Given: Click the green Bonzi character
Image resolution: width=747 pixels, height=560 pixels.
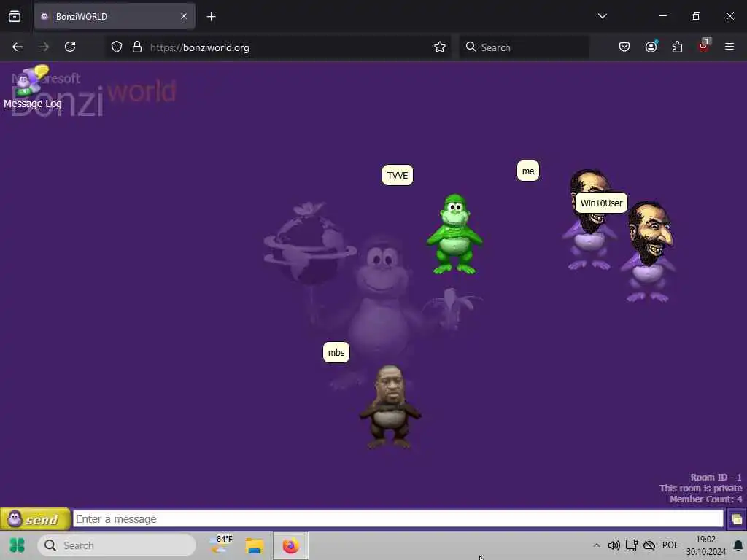Looking at the screenshot, I should (x=454, y=234).
